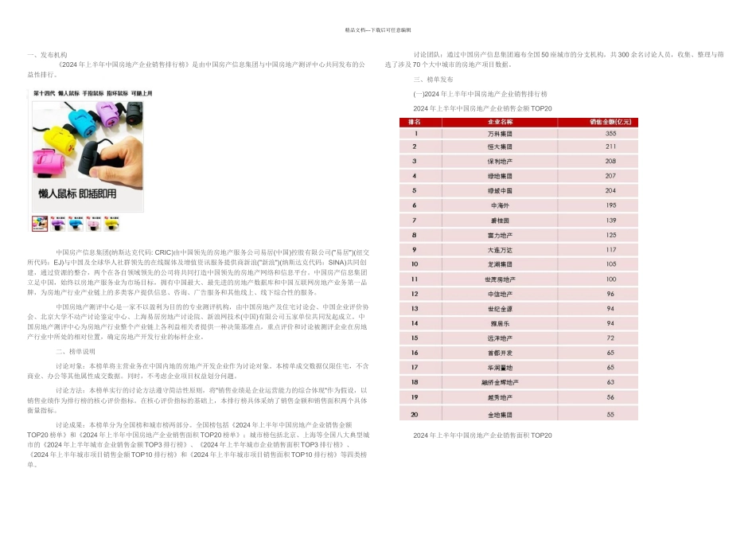The height and width of the screenshot is (535, 756).
Task: Click the 销售金额(亿元) column header
Action: pyautogui.click(x=598, y=122)
